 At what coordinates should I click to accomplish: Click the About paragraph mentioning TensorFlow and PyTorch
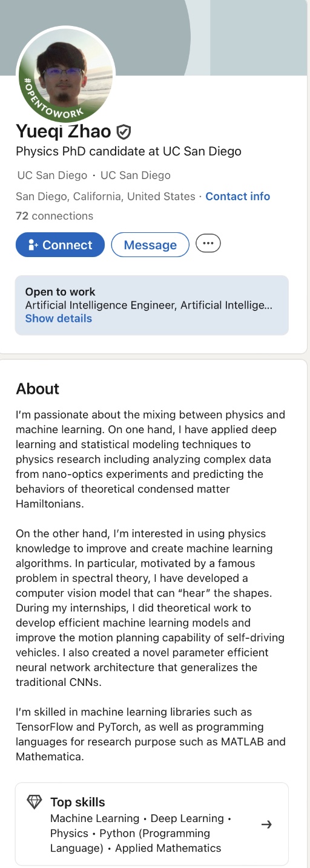click(x=151, y=734)
